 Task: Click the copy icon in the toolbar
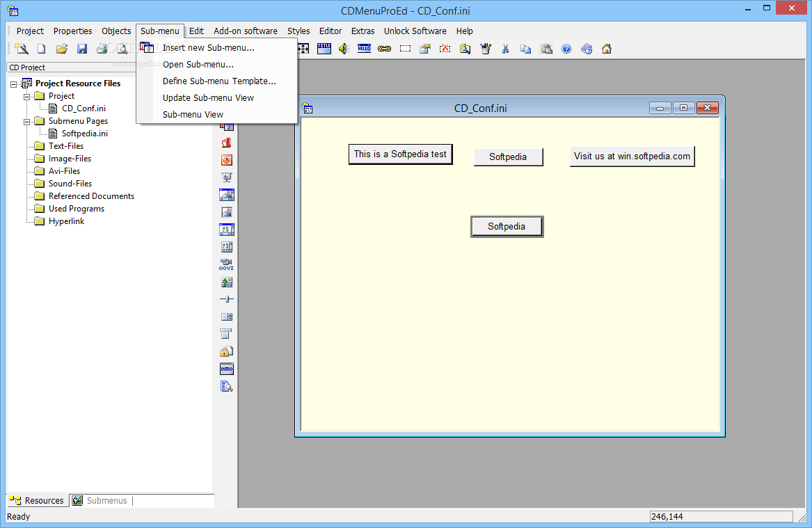[525, 49]
